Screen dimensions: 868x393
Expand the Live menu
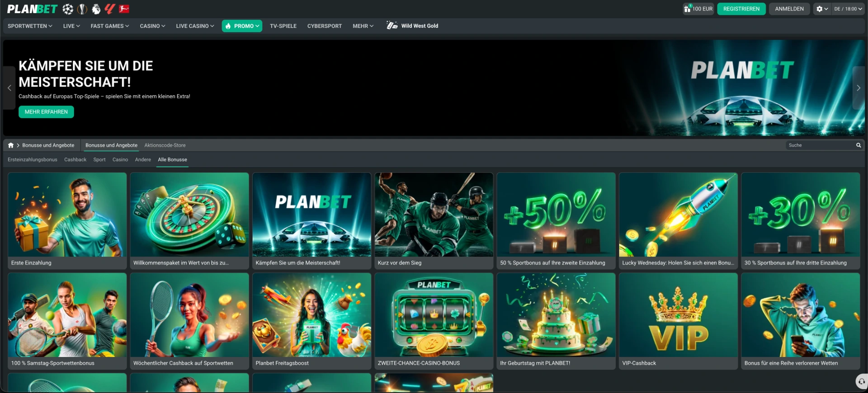[x=71, y=26]
